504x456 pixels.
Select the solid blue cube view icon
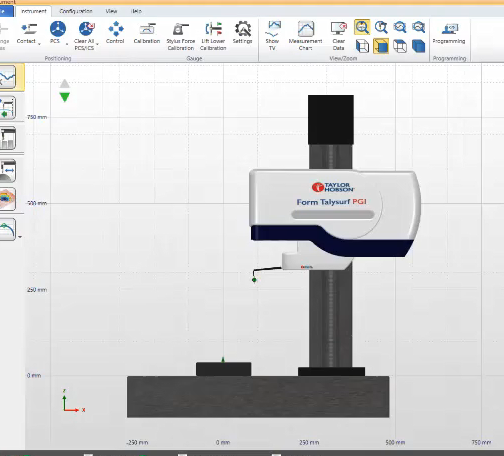(419, 46)
